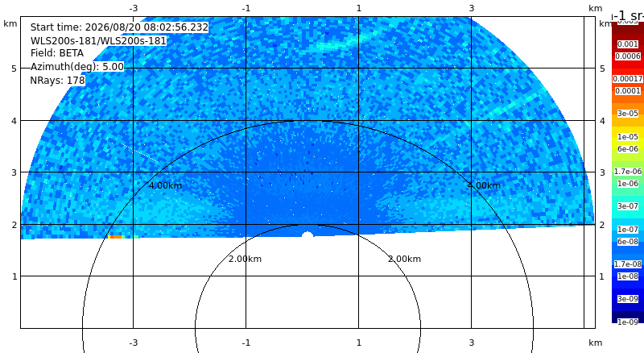Click the 3e-07 cyan colorbar level
The height and width of the screenshot is (353, 644).
pos(628,206)
